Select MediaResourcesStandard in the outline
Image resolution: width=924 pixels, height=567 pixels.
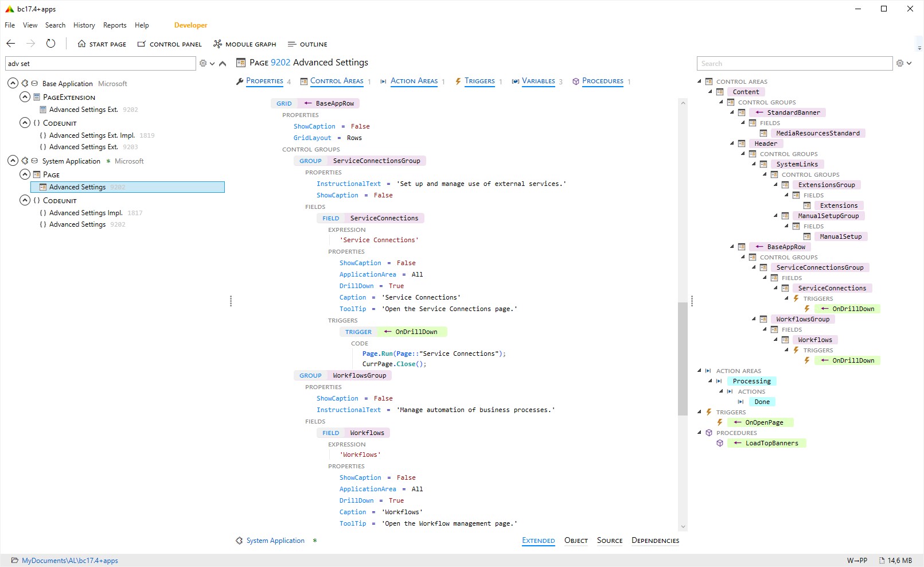818,133
